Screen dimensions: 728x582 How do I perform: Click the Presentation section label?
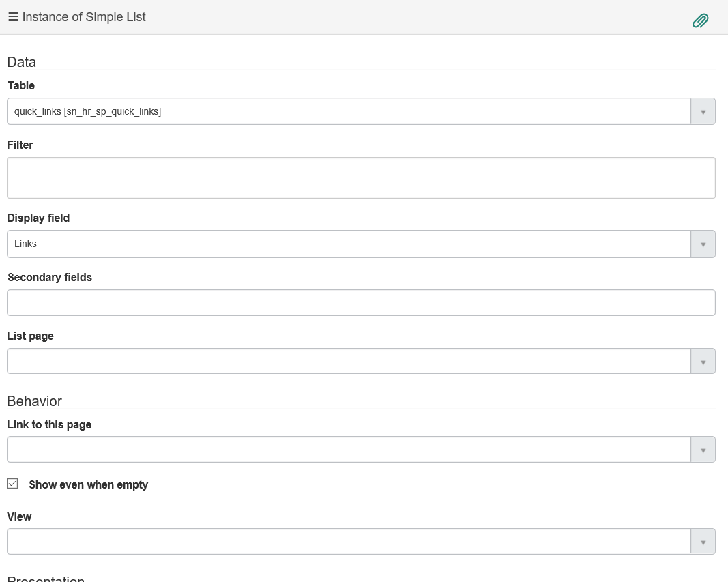point(45,579)
